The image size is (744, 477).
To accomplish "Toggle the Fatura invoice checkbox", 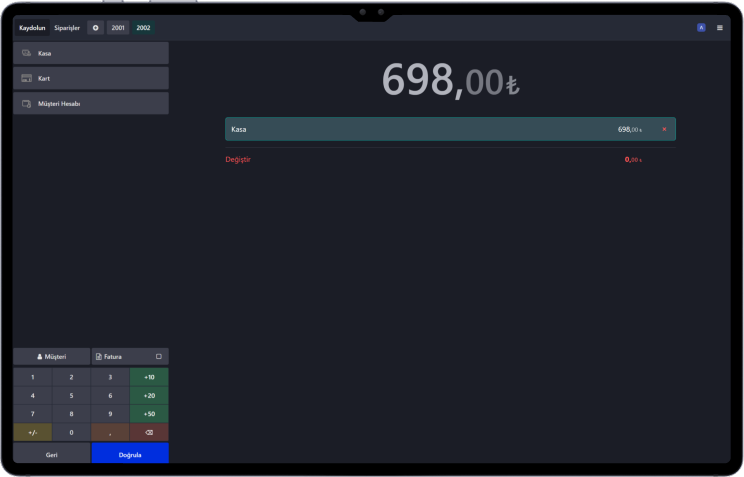I will coord(158,356).
